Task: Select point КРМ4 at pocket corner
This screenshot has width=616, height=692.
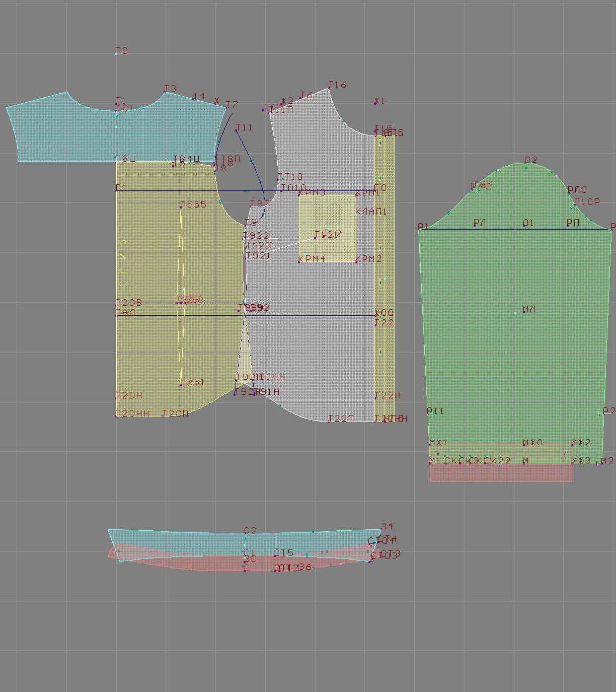Action: (x=299, y=261)
